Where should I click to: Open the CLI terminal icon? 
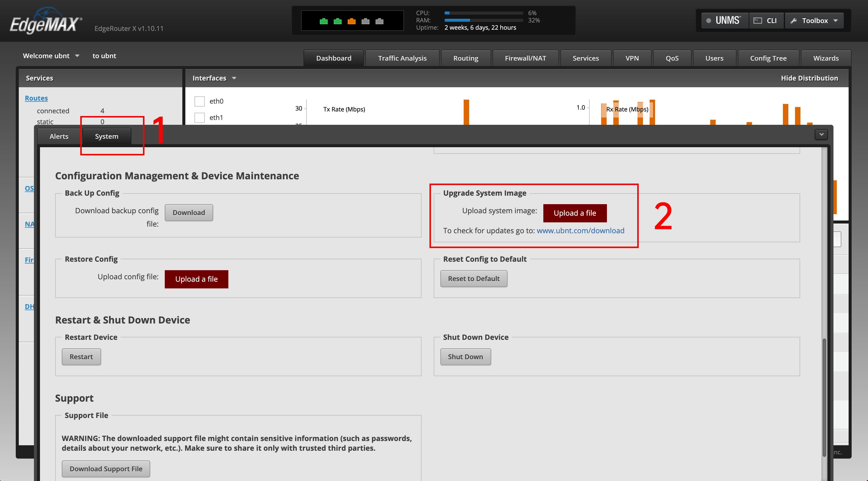pyautogui.click(x=758, y=21)
